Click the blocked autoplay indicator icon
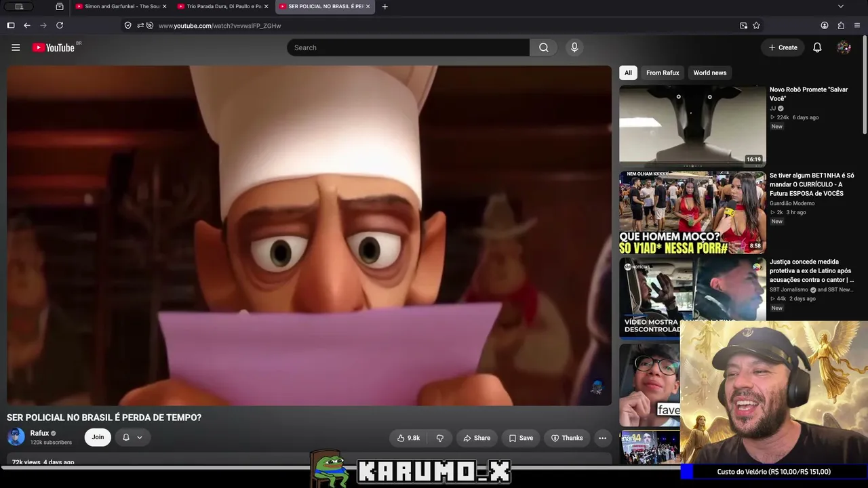The image size is (868, 488). click(x=150, y=25)
